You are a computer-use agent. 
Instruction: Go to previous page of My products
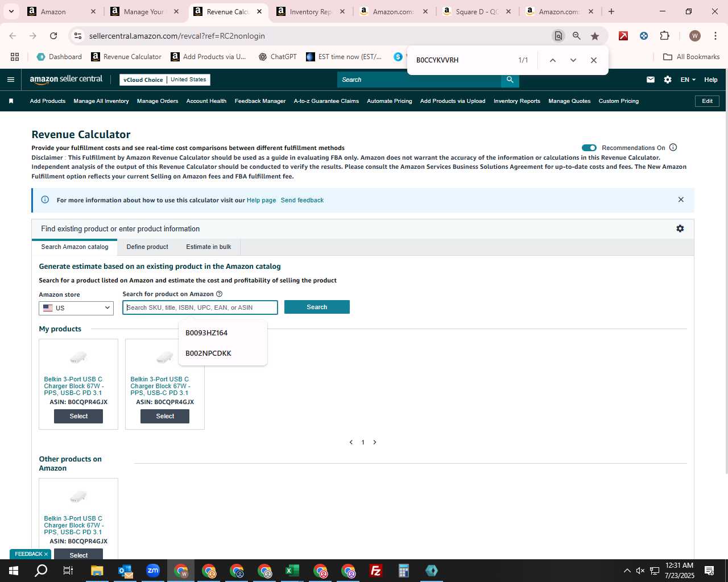(351, 442)
